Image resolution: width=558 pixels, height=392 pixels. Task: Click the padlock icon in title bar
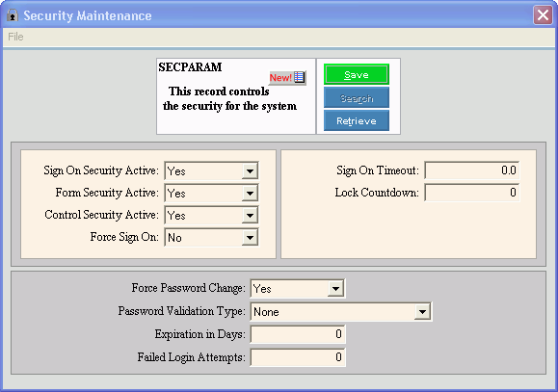[x=13, y=15]
